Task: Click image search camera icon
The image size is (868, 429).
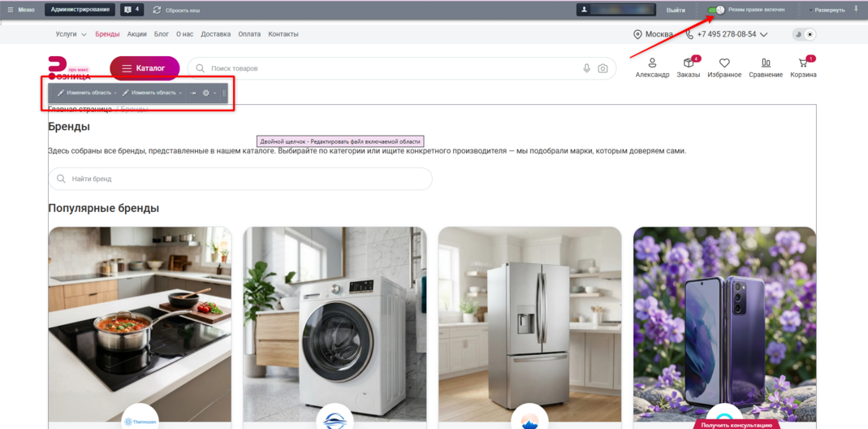Action: point(602,69)
